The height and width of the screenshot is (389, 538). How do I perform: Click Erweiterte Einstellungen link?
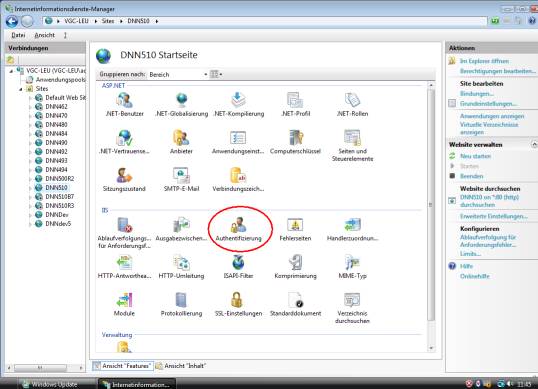point(494,216)
